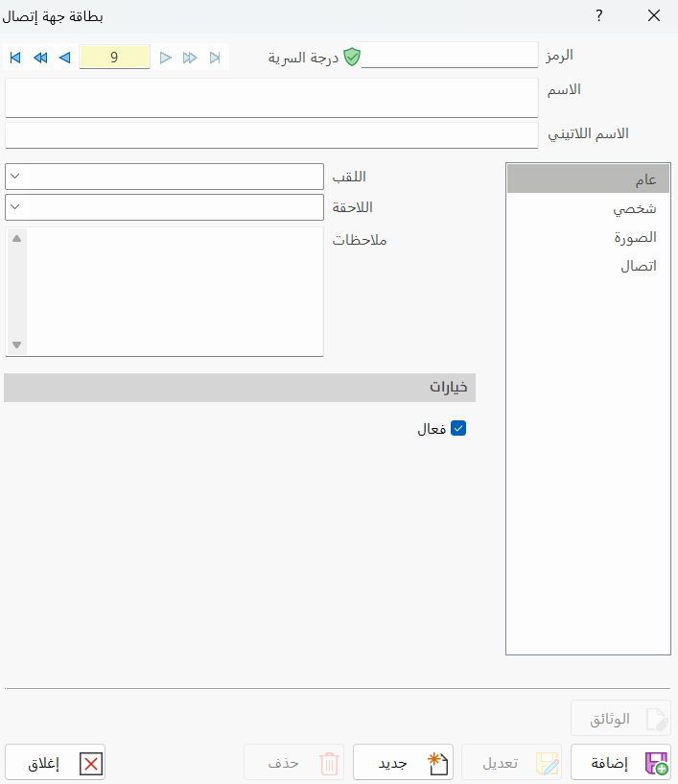Select the عام general tab
Screen dimensions: 678x784
click(588, 179)
